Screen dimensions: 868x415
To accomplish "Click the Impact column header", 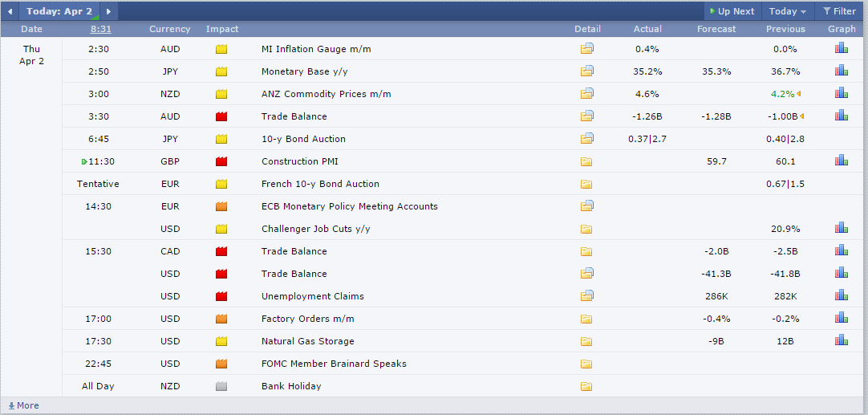I will [222, 29].
